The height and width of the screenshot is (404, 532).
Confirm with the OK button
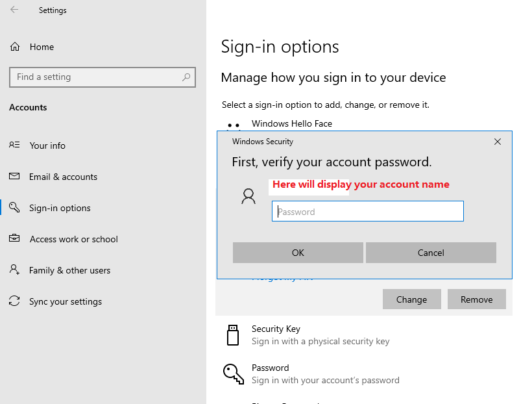coord(298,253)
